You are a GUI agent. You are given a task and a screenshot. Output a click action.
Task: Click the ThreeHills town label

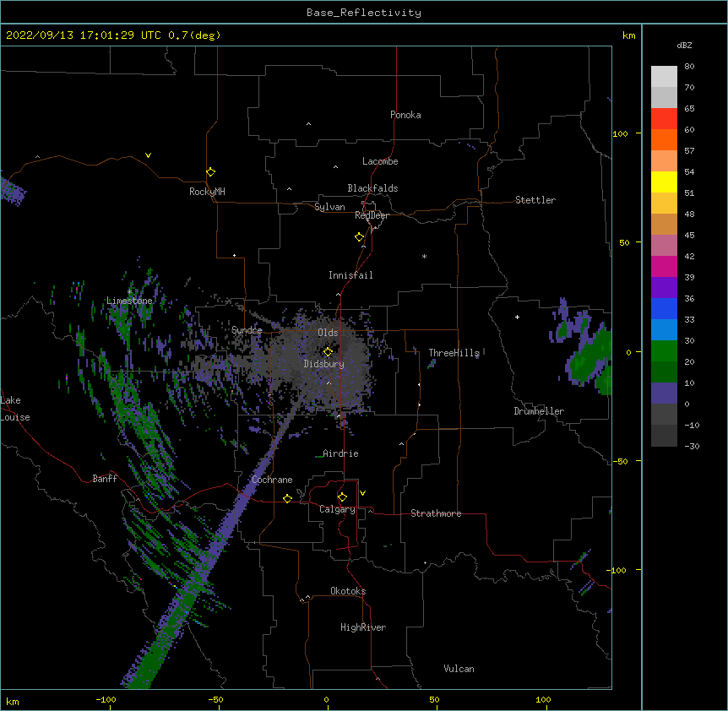454,353
